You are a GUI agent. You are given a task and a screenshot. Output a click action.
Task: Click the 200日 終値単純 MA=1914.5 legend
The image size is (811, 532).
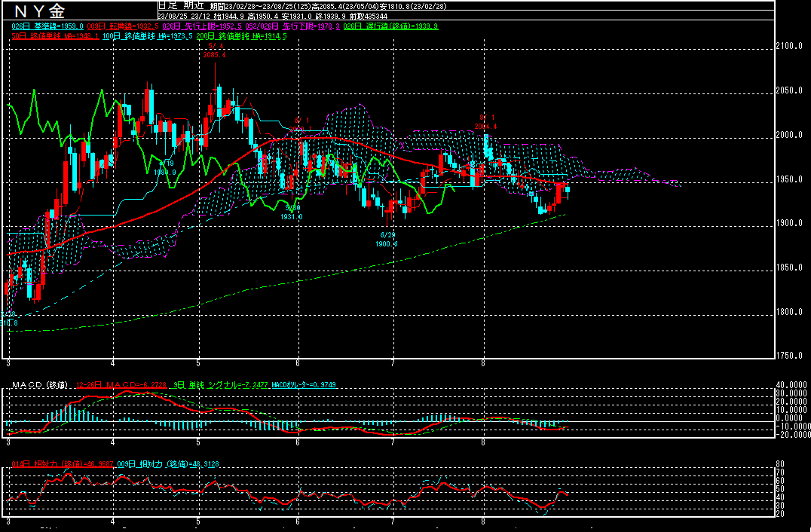coord(241,36)
